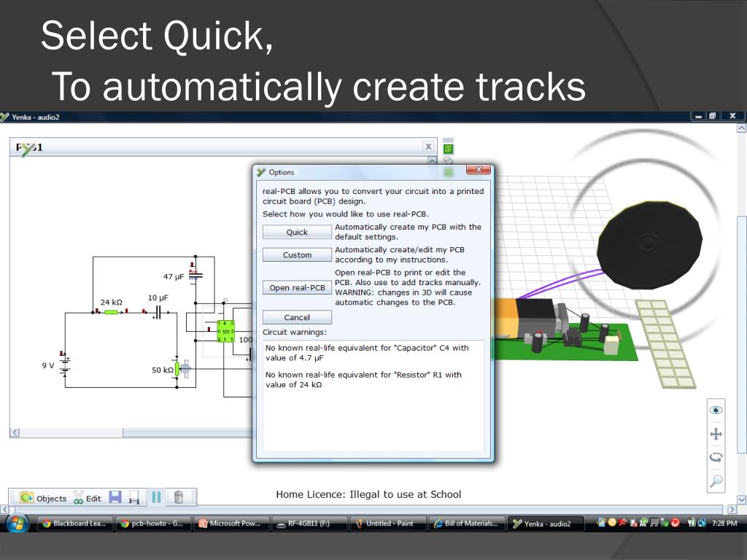The image size is (747, 560).
Task: Click the trash can delete icon
Action: tap(179, 497)
